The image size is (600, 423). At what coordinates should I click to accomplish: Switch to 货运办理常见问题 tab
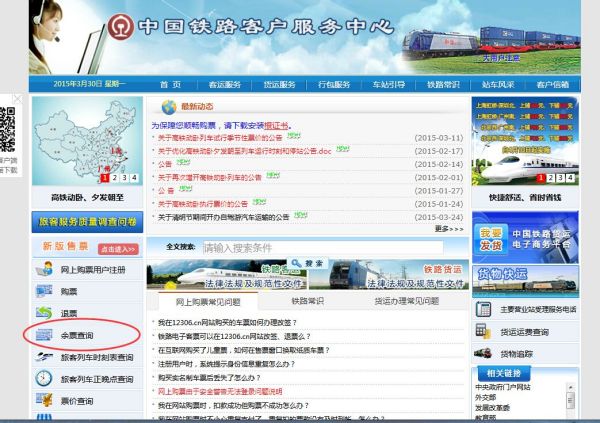pyautogui.click(x=406, y=301)
